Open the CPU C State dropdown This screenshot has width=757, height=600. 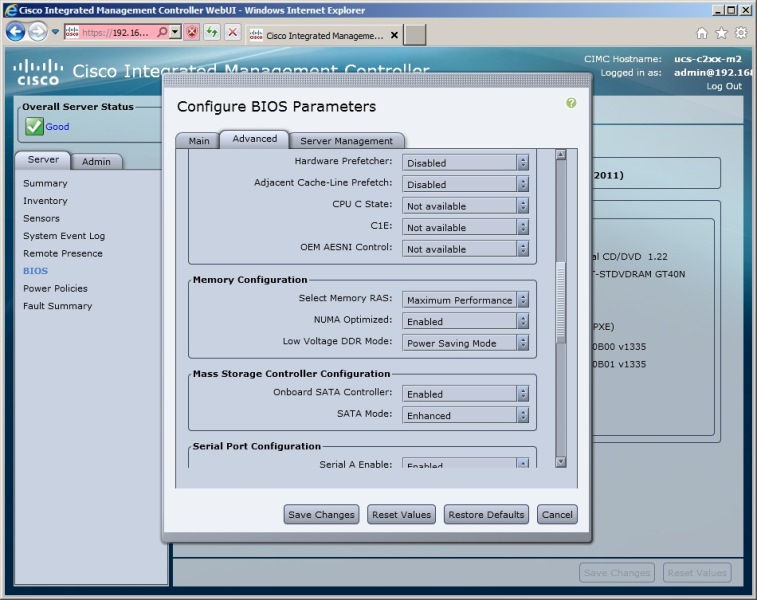pos(465,206)
